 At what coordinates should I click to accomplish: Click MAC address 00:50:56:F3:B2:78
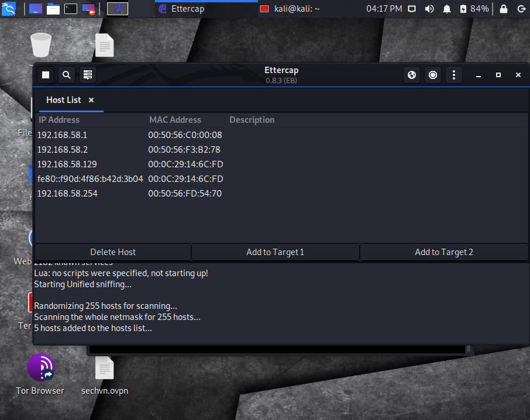(184, 150)
